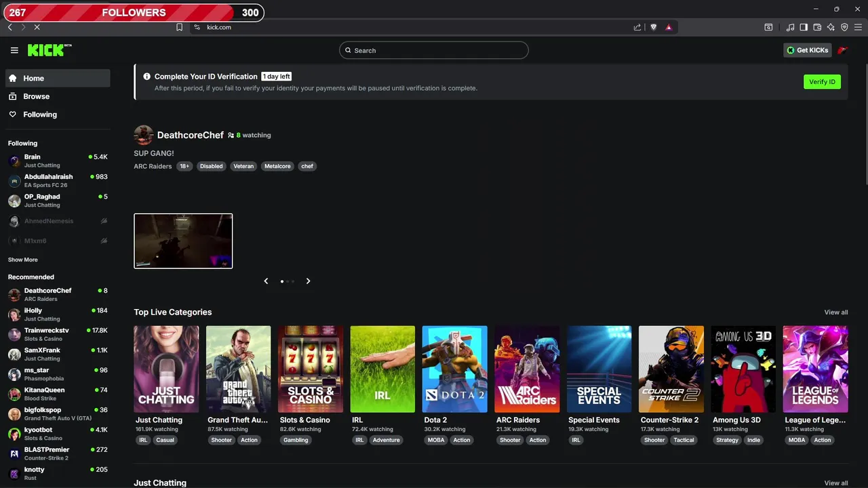Image resolution: width=868 pixels, height=488 pixels.
Task: Toggle the browser sidebar panel icon
Action: 804,27
